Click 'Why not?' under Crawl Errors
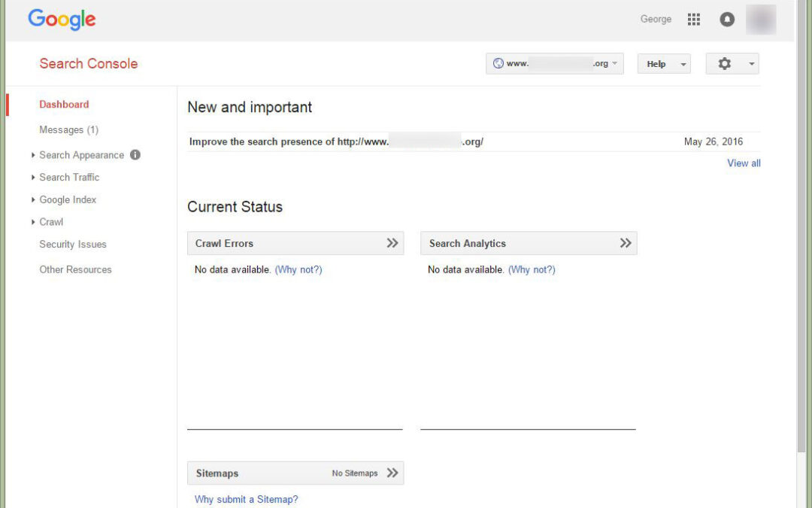The image size is (812, 508). click(x=298, y=269)
